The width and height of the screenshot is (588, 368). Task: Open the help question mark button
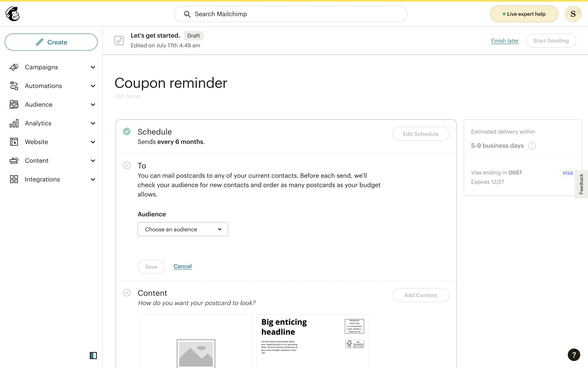[574, 355]
